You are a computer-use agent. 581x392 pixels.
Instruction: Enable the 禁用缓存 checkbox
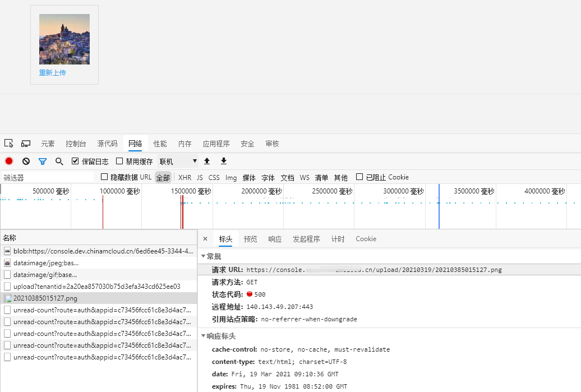119,162
